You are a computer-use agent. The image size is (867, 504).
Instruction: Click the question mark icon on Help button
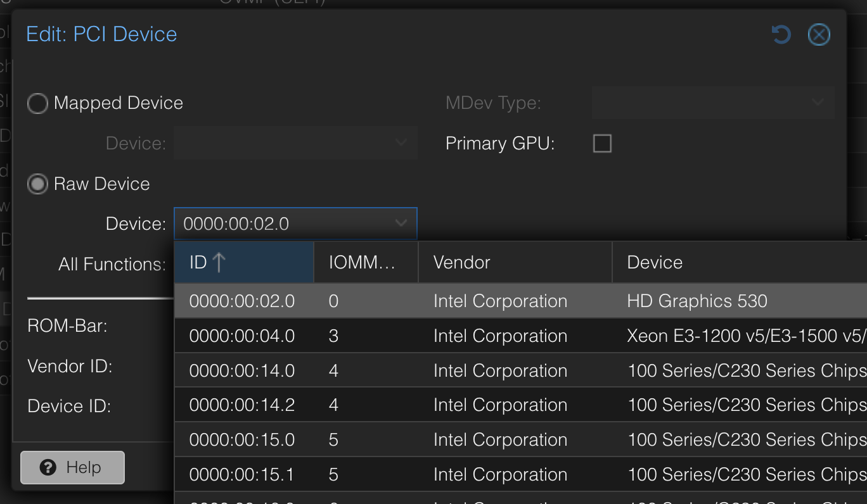[49, 467]
